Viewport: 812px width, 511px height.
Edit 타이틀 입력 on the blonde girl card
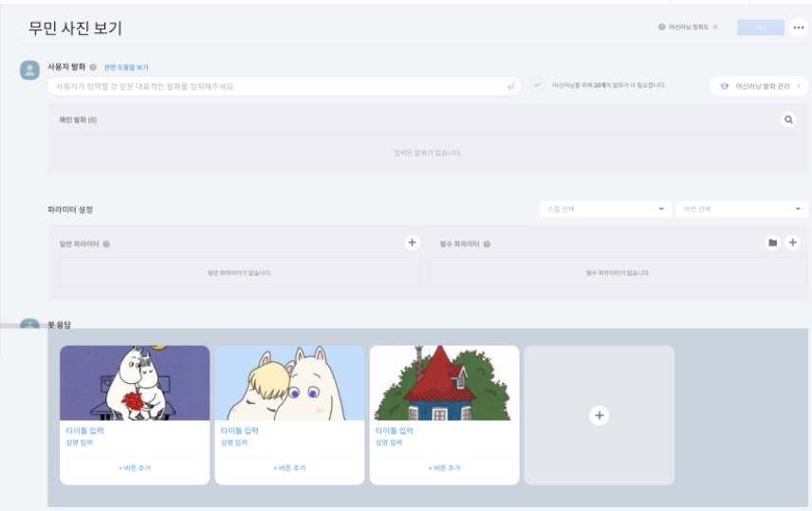tap(240, 430)
